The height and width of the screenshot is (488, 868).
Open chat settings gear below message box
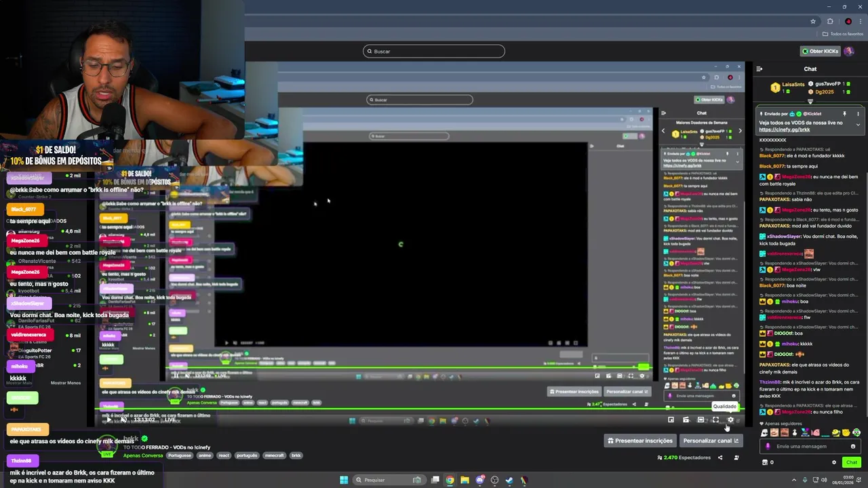(834, 462)
